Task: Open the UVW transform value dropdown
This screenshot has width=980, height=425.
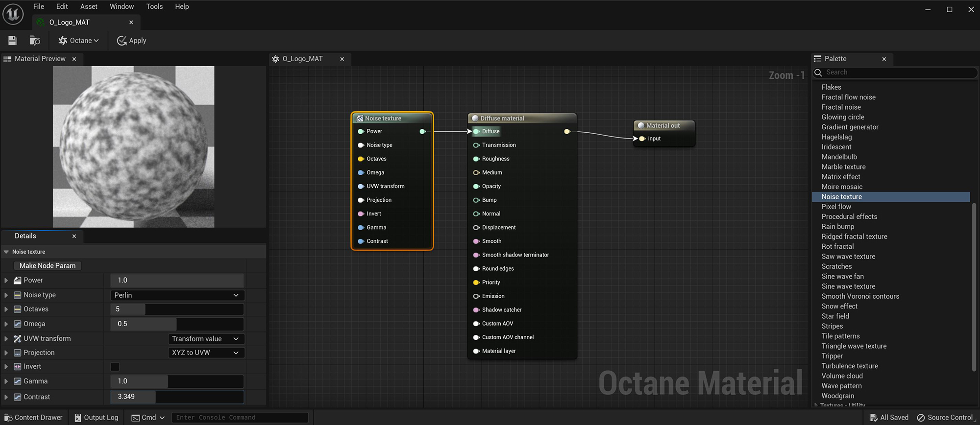Action: pos(206,339)
